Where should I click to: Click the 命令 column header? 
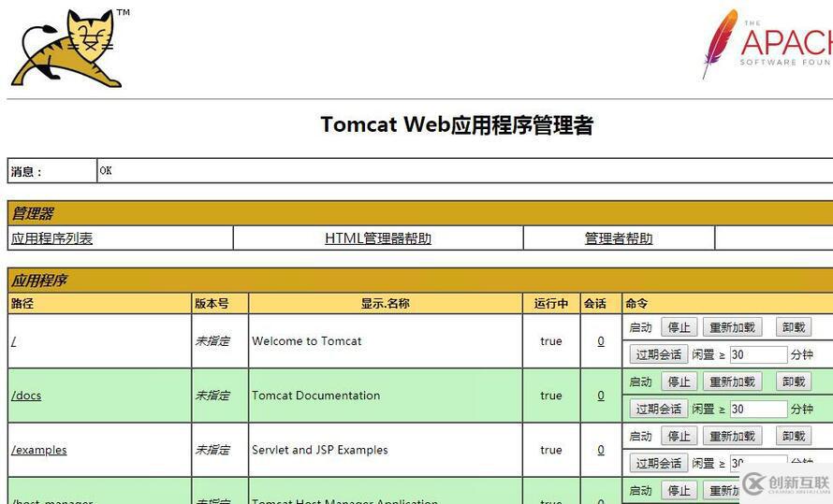click(x=636, y=304)
